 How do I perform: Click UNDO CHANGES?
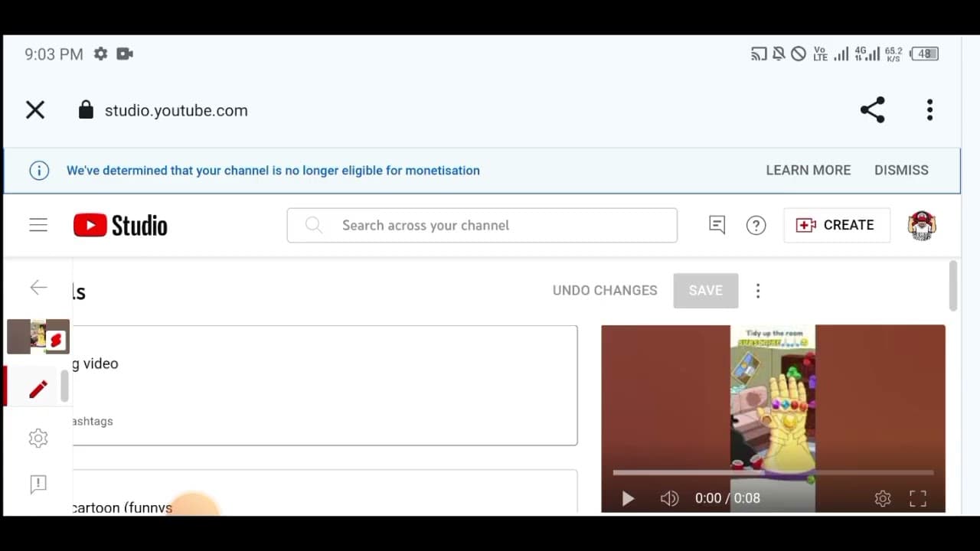pos(605,291)
